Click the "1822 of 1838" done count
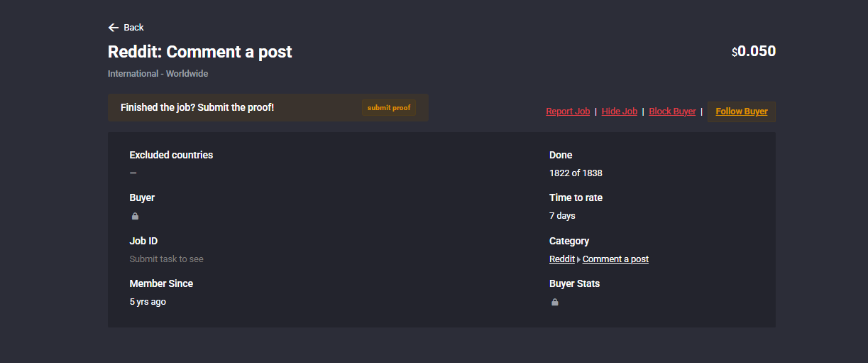 click(576, 173)
